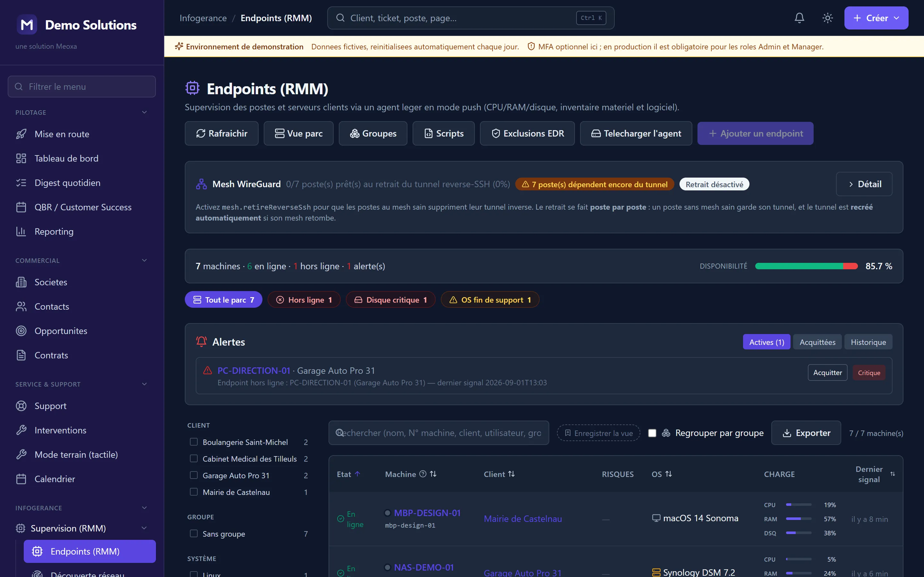Screen dimensions: 924x577
Task: Check the Boulangerie Saint-Michel client filter
Action: tap(194, 442)
